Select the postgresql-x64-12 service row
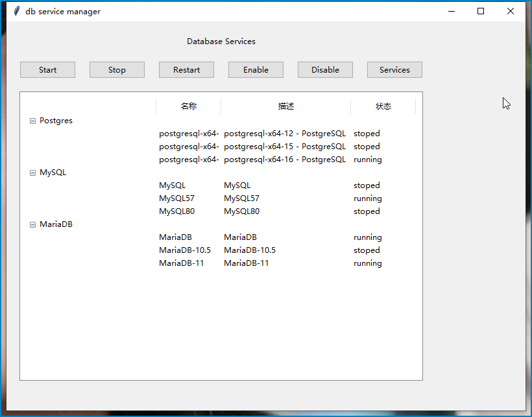 coord(284,134)
